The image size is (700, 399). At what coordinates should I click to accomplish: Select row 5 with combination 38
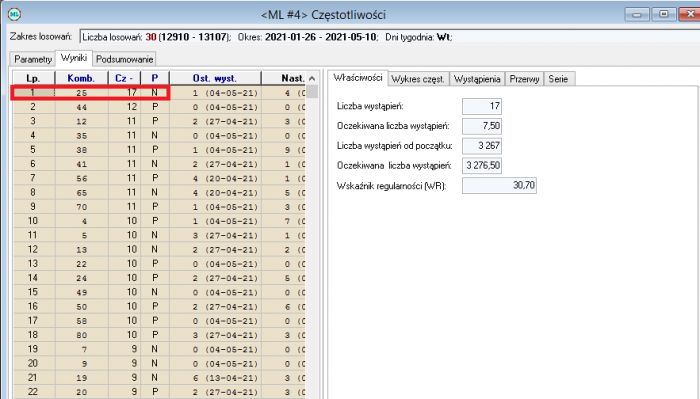(159, 150)
